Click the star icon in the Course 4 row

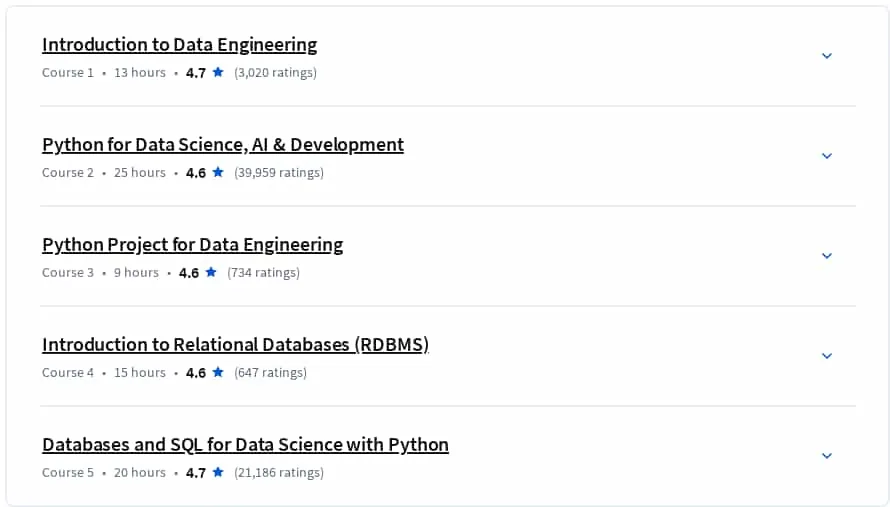point(218,372)
